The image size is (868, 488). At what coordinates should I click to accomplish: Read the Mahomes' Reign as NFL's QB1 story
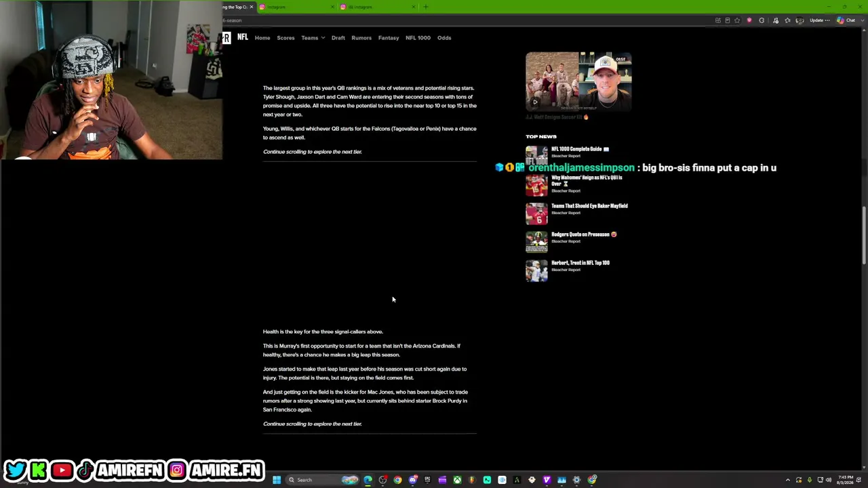(587, 180)
